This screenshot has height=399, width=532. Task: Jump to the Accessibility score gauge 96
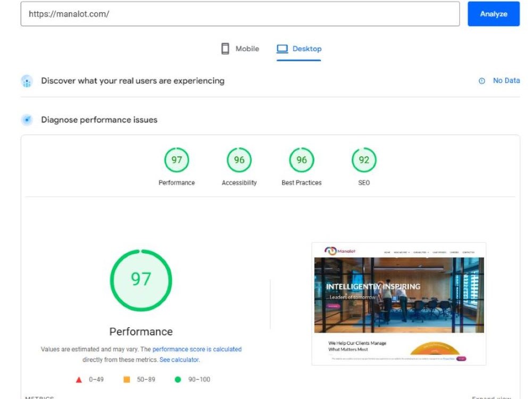click(239, 160)
